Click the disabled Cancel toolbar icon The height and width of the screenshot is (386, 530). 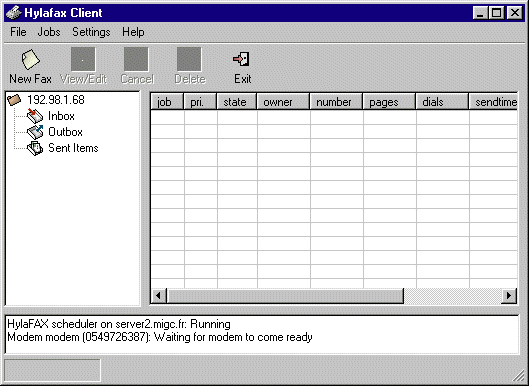tap(136, 59)
